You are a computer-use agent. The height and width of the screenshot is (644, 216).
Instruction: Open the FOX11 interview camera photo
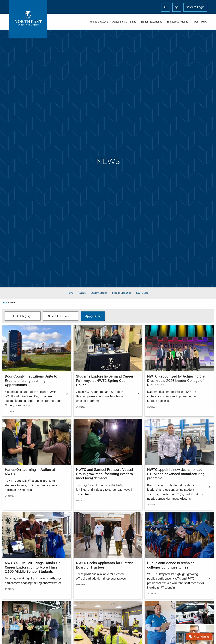pyautogui.click(x=37, y=442)
